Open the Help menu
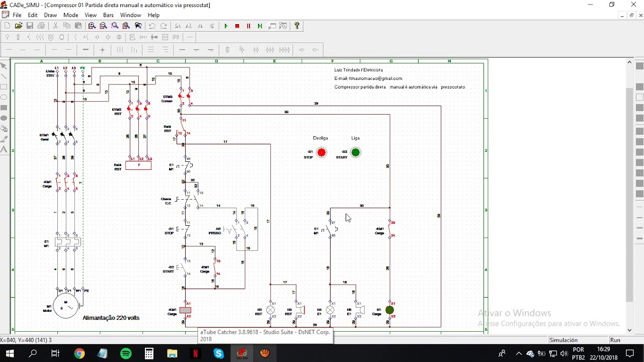The image size is (644, 362). (153, 15)
